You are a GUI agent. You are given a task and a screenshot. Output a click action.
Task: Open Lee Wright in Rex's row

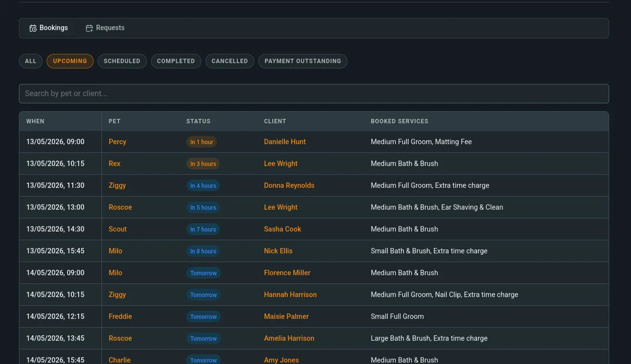pos(281,164)
